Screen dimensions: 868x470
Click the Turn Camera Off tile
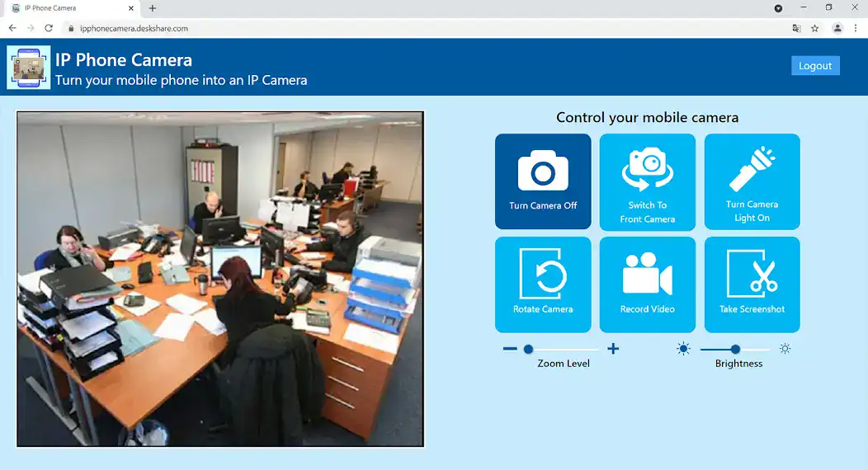tap(543, 181)
